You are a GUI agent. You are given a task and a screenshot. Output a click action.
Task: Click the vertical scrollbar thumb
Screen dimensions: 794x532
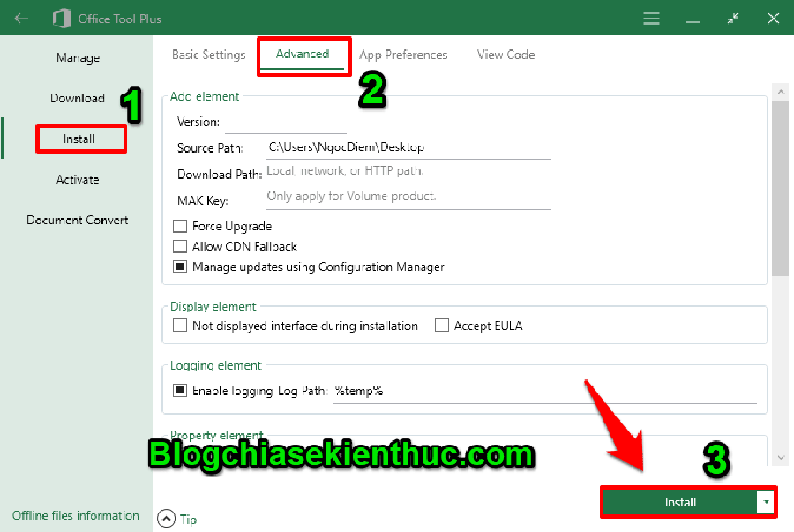point(781,188)
